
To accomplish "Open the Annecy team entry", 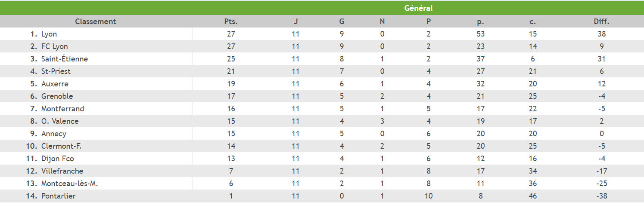I will tap(53, 134).
